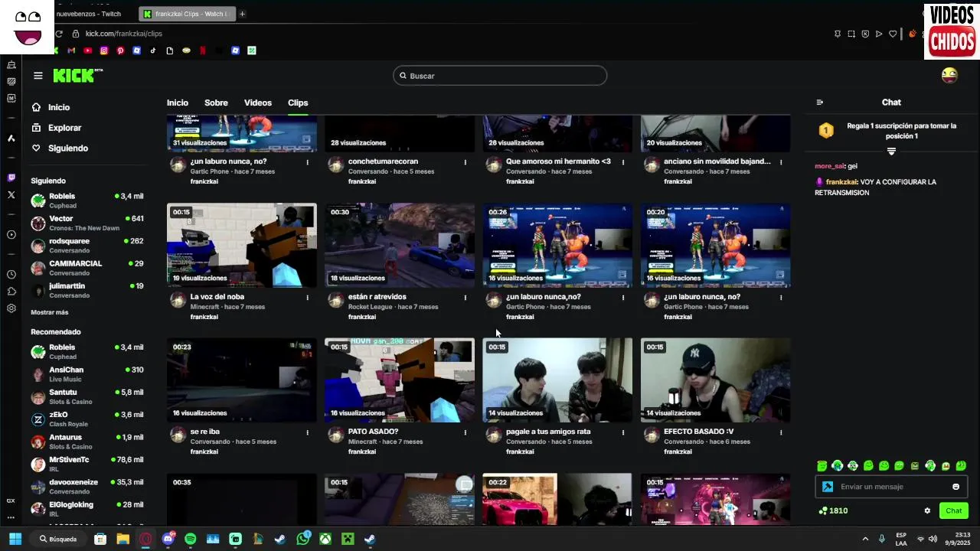Show hidden system tray icons
Image resolution: width=980 pixels, height=551 pixels.
click(865, 539)
